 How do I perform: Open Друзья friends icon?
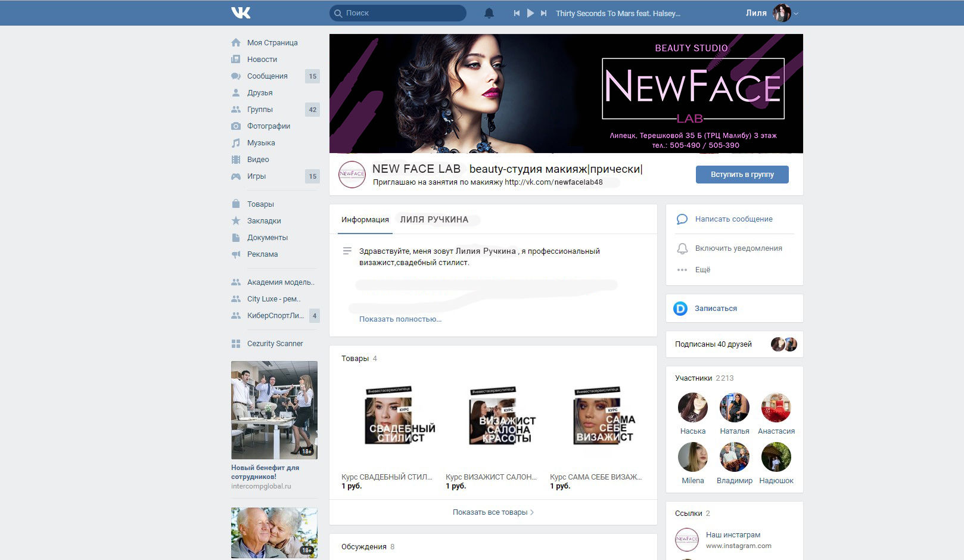pyautogui.click(x=236, y=93)
